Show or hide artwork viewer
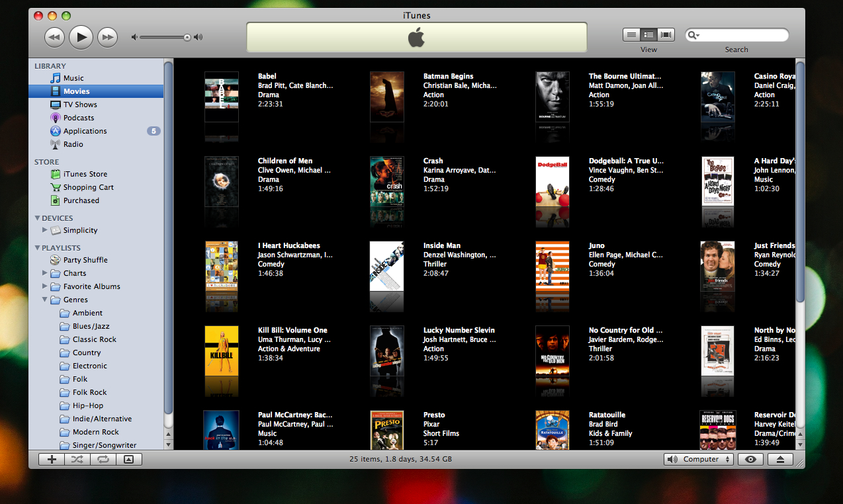This screenshot has width=843, height=504. pos(128,459)
